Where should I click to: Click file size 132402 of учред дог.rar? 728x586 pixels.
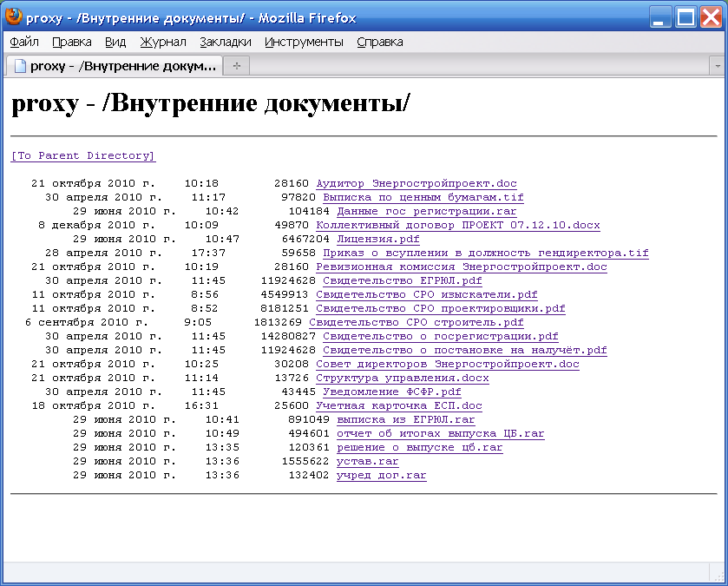pos(309,476)
